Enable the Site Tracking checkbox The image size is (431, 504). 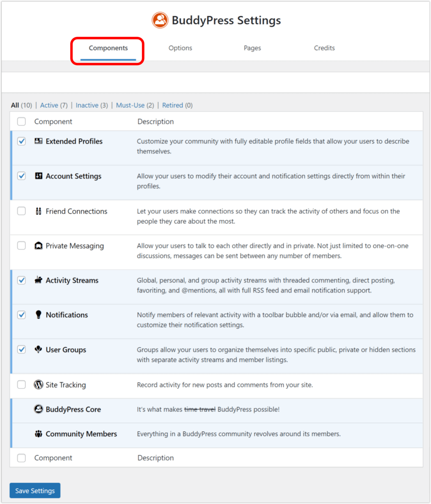pos(21,385)
